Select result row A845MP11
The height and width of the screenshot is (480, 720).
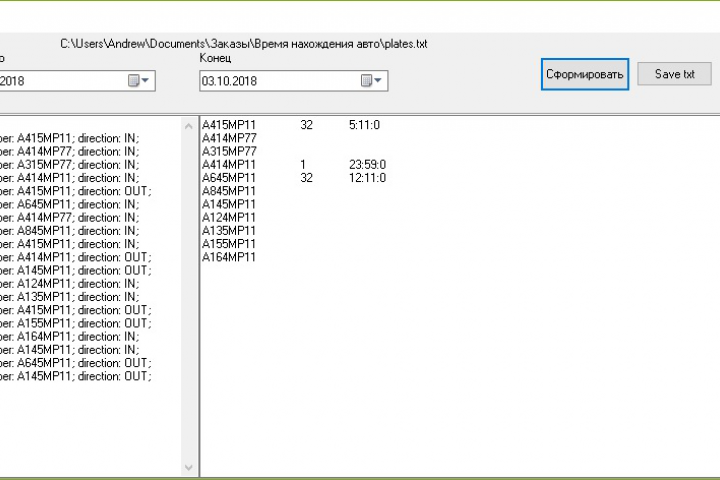click(x=229, y=191)
